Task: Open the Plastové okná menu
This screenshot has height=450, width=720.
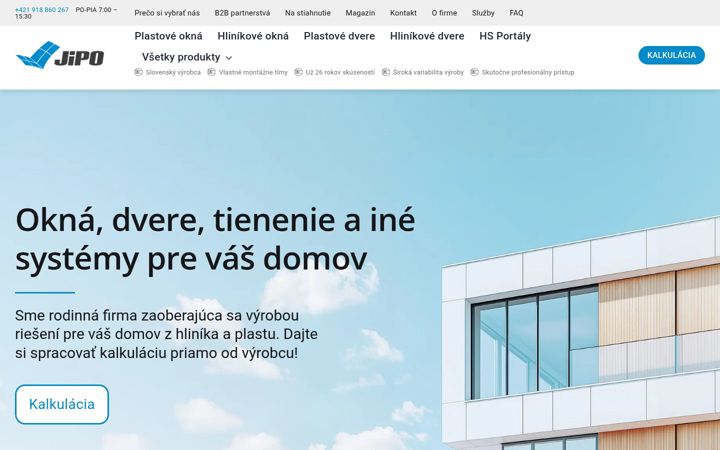Action: (x=169, y=36)
